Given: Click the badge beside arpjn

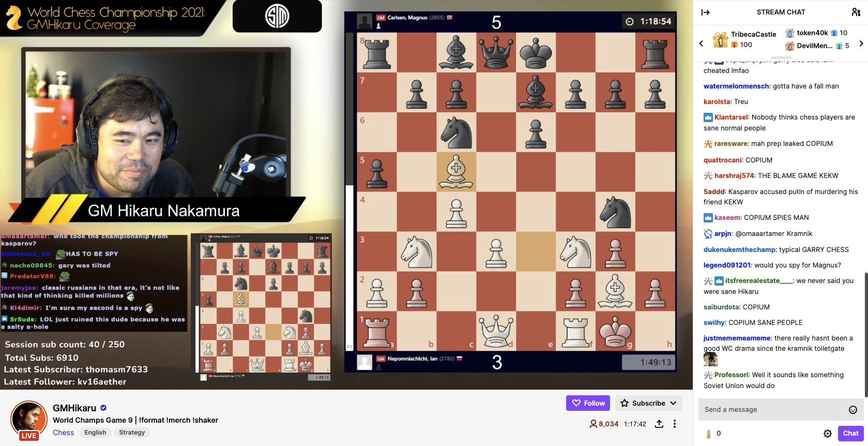Looking at the screenshot, I should click(708, 234).
